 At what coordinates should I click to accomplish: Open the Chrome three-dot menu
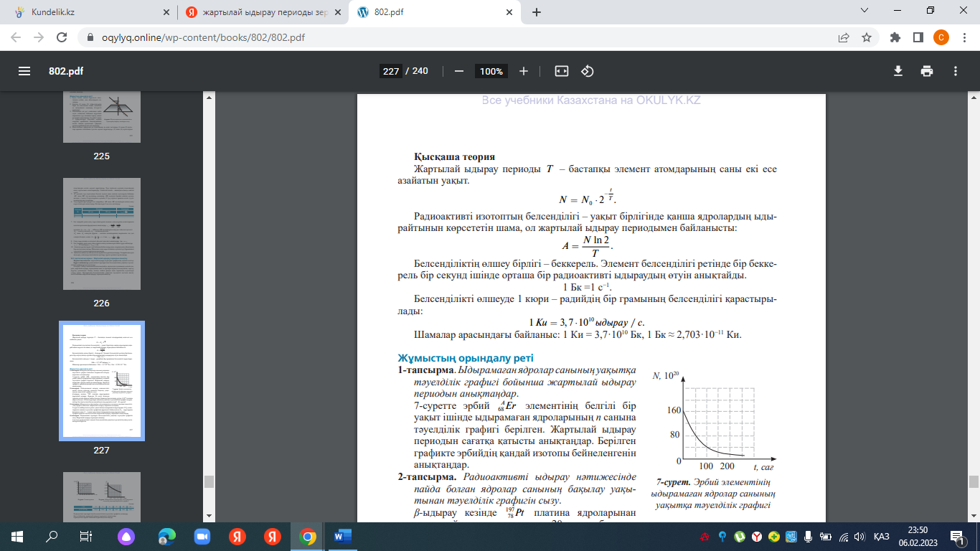[963, 37]
